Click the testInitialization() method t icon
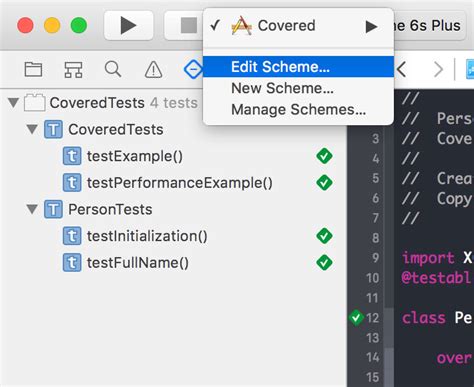 tap(72, 236)
